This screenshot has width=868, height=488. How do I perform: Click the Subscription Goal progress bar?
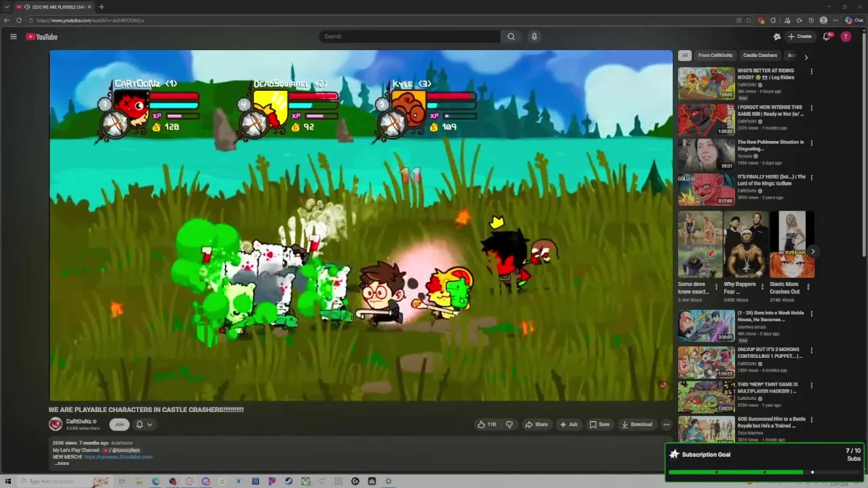[x=765, y=472]
